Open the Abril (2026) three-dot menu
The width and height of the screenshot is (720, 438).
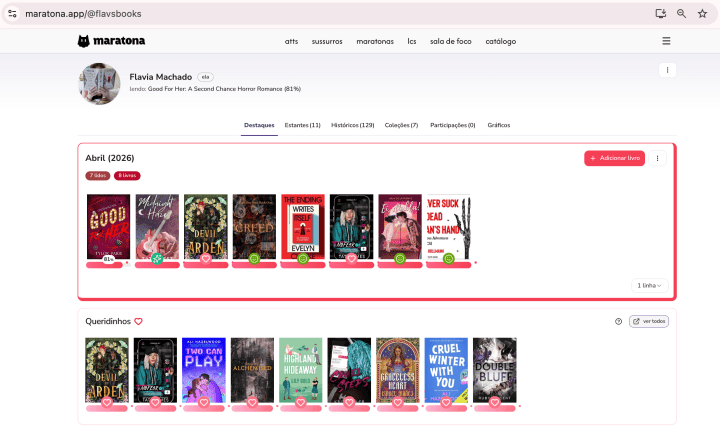pyautogui.click(x=657, y=158)
